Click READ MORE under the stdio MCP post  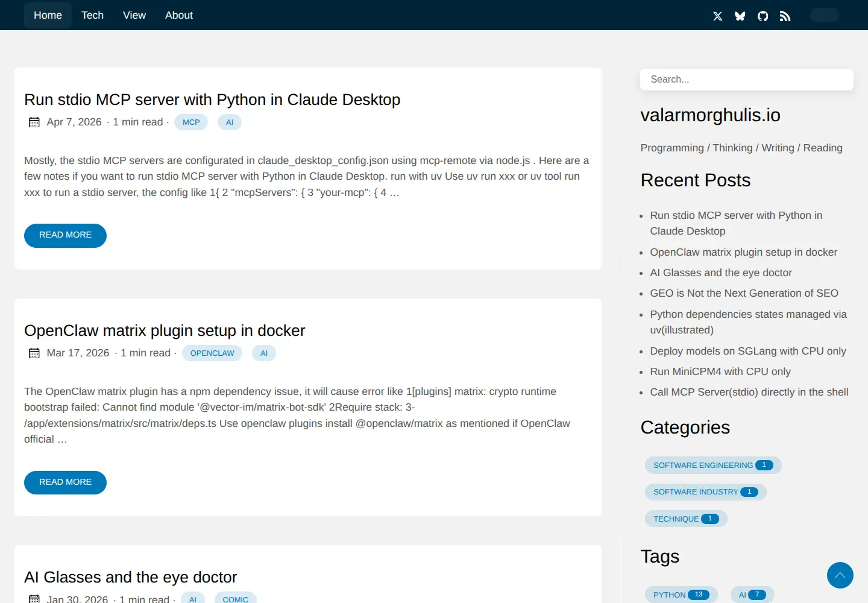(x=65, y=235)
